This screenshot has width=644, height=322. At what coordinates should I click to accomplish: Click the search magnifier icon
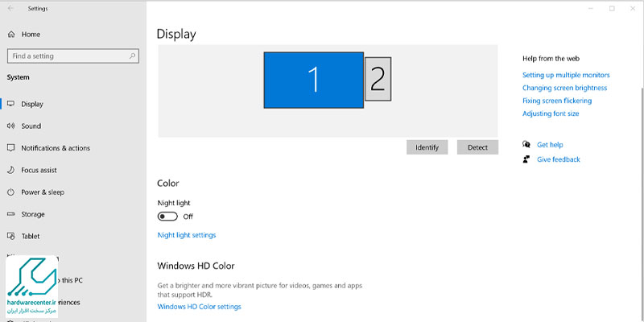click(132, 56)
